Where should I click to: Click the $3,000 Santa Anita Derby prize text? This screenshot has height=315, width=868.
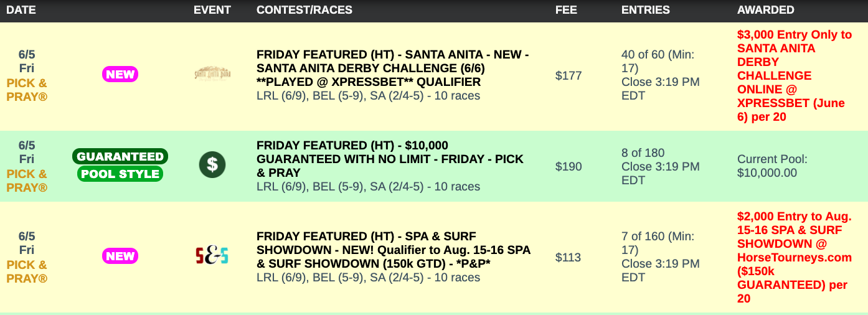(x=794, y=75)
